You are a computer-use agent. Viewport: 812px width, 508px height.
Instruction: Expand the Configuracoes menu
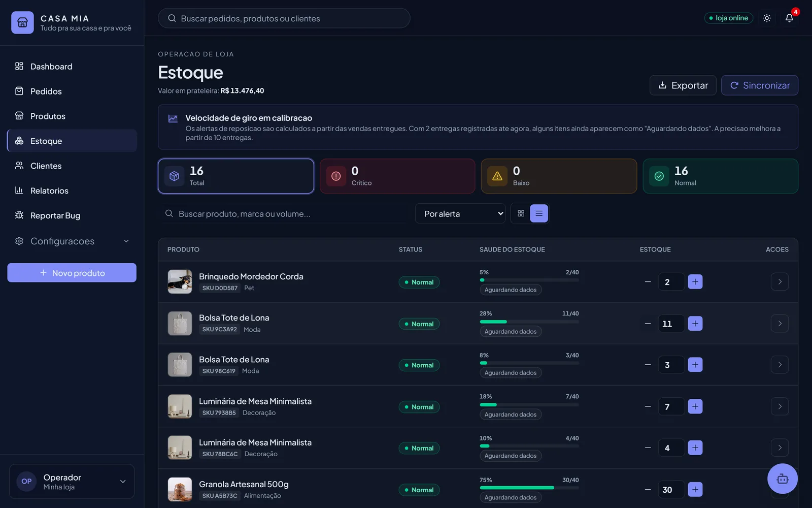pyautogui.click(x=72, y=241)
